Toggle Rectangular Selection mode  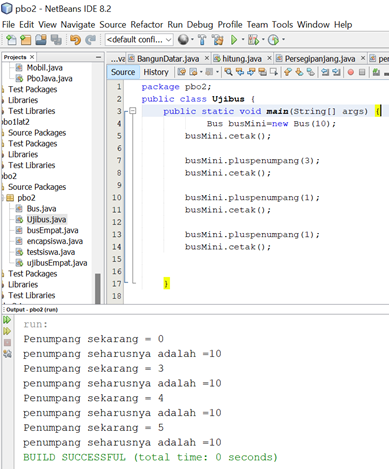[x=274, y=72]
